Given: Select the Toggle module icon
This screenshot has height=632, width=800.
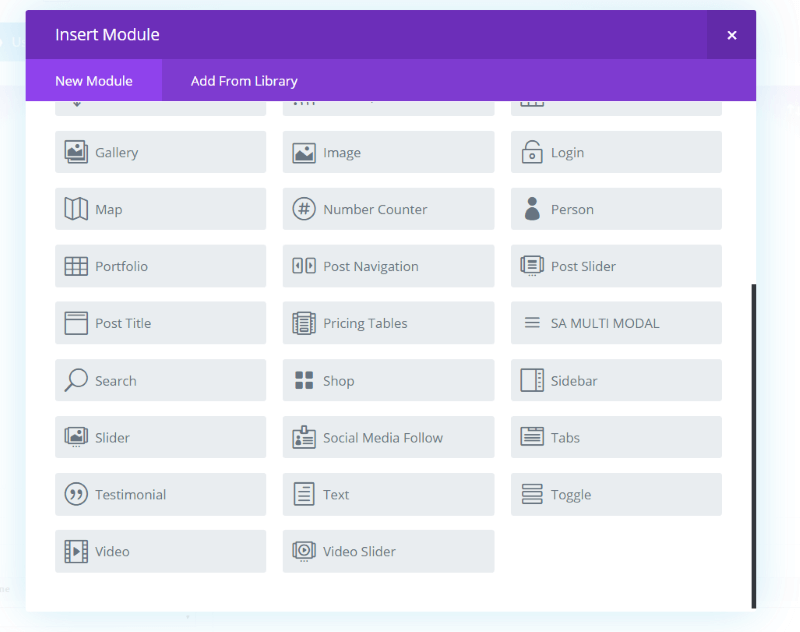Looking at the screenshot, I should (532, 494).
